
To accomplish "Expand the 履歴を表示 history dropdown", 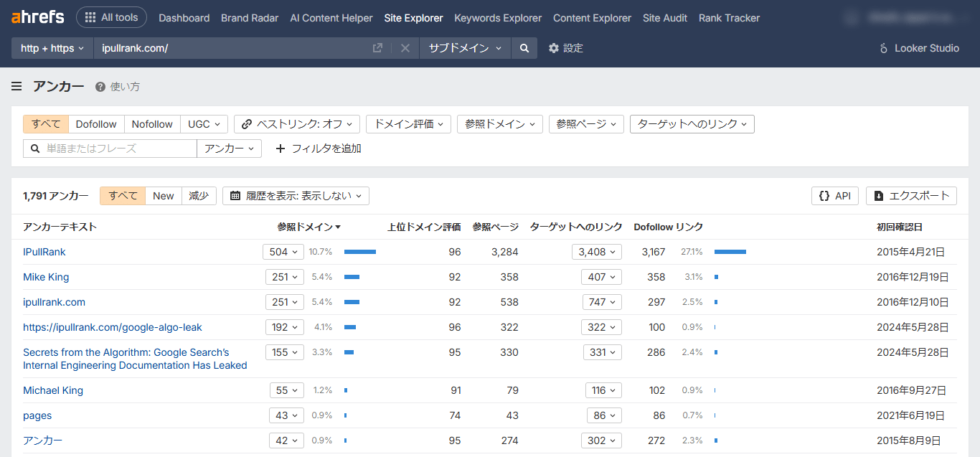I will click(298, 195).
